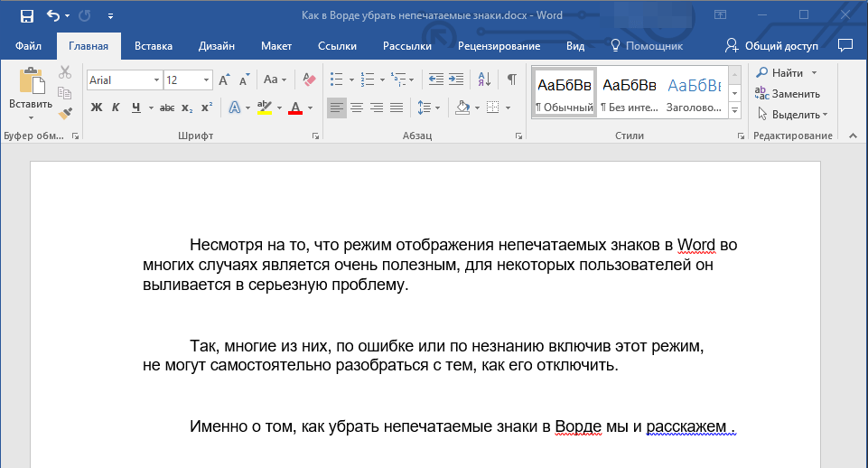
Task: Click the Общий доступ button
Action: [x=771, y=45]
